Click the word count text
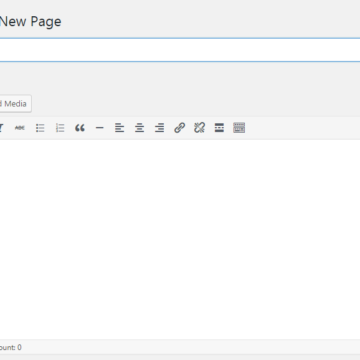The width and height of the screenshot is (360, 360). [11, 347]
